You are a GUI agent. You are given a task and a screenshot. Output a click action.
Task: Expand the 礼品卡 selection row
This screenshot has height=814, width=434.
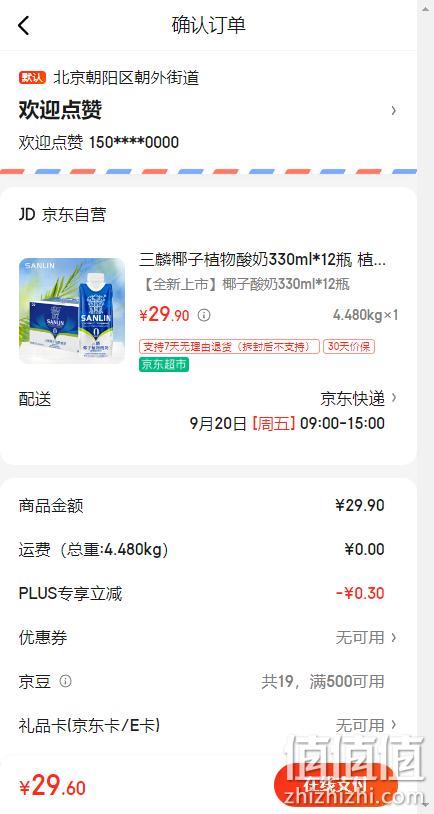[x=208, y=725]
